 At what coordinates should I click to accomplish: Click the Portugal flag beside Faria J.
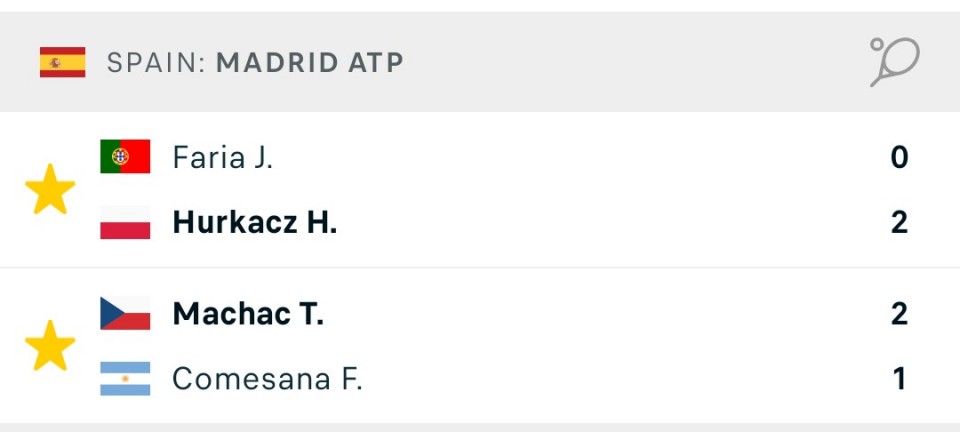[125, 157]
